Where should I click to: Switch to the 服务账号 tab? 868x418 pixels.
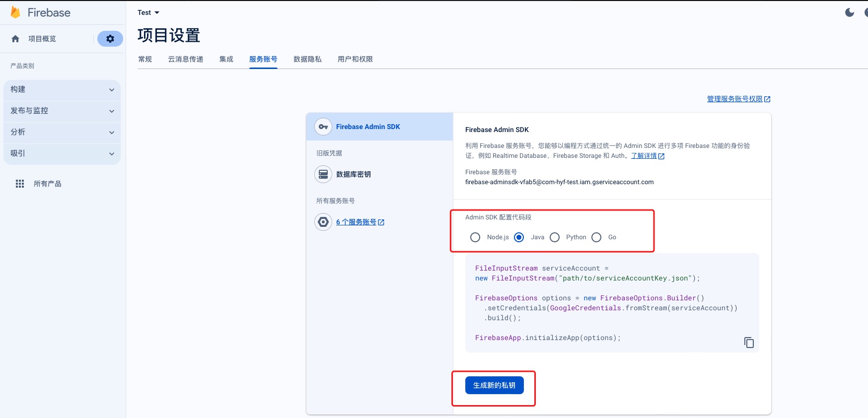tap(263, 59)
